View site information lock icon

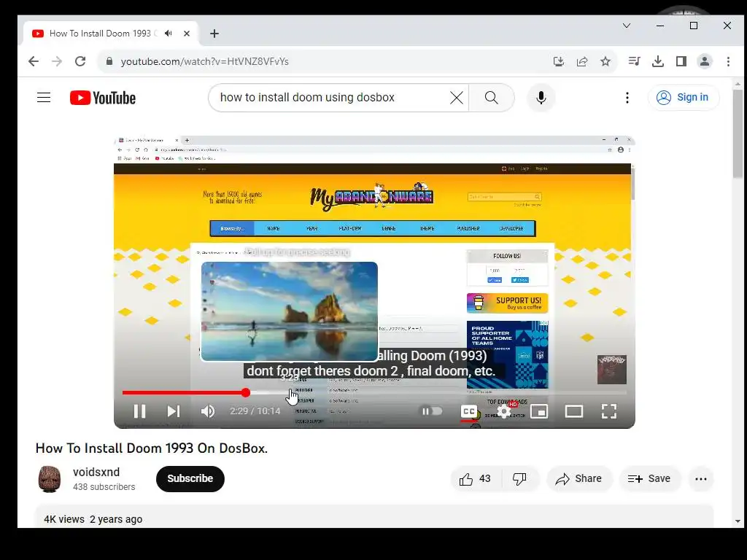tap(109, 61)
